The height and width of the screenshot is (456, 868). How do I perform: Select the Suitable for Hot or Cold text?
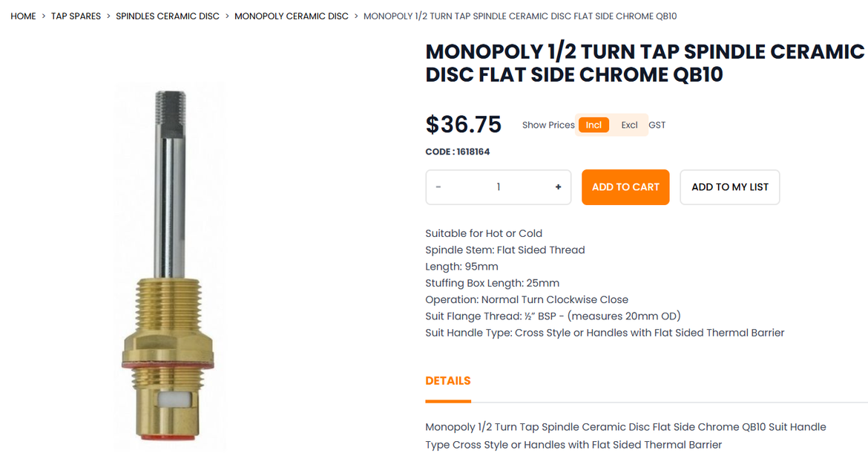point(484,232)
